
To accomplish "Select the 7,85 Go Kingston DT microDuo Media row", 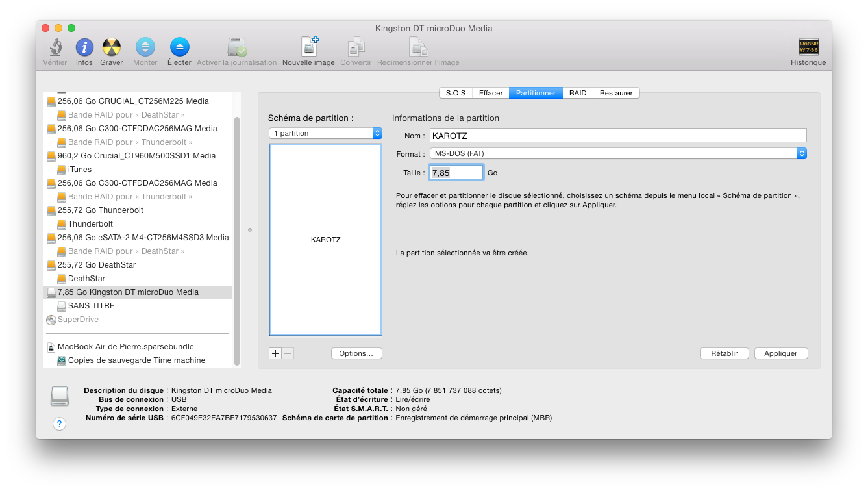I will click(x=138, y=292).
